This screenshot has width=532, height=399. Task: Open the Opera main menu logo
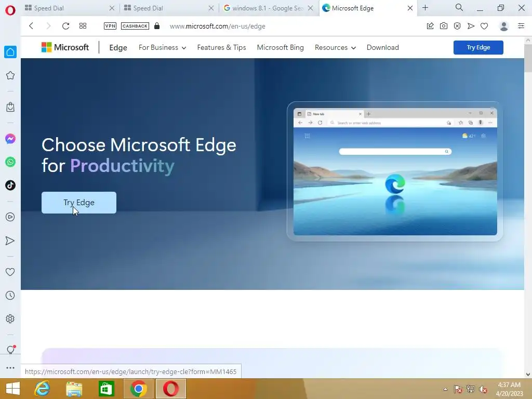pyautogui.click(x=10, y=10)
